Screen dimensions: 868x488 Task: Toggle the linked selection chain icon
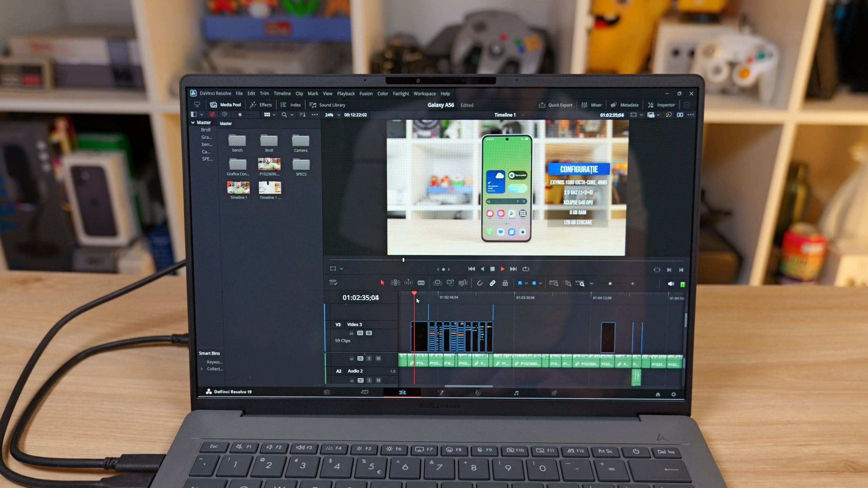pyautogui.click(x=492, y=283)
